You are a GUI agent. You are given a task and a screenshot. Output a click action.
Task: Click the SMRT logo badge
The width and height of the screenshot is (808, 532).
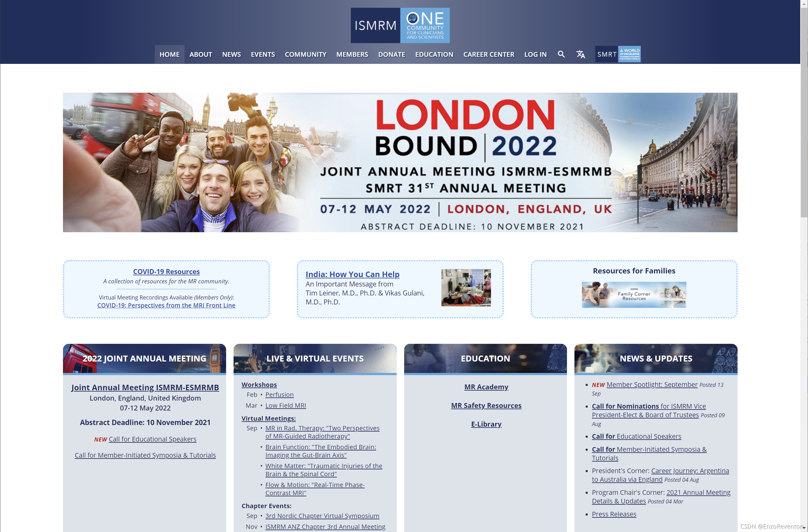(x=618, y=54)
